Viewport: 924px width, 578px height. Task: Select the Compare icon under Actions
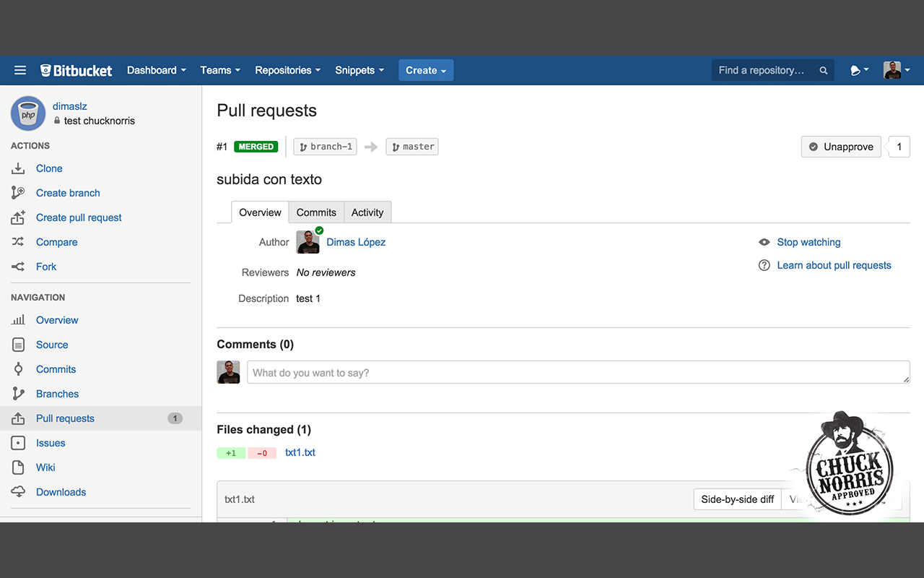(18, 241)
